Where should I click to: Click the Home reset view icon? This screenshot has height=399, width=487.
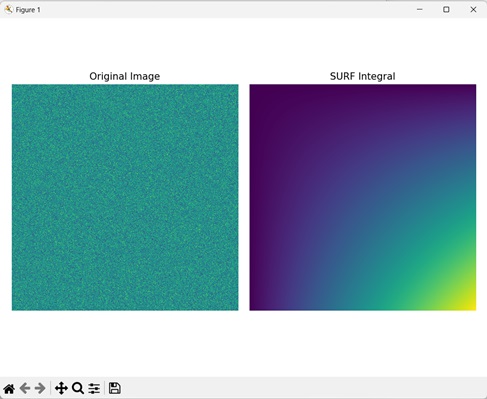(9, 388)
